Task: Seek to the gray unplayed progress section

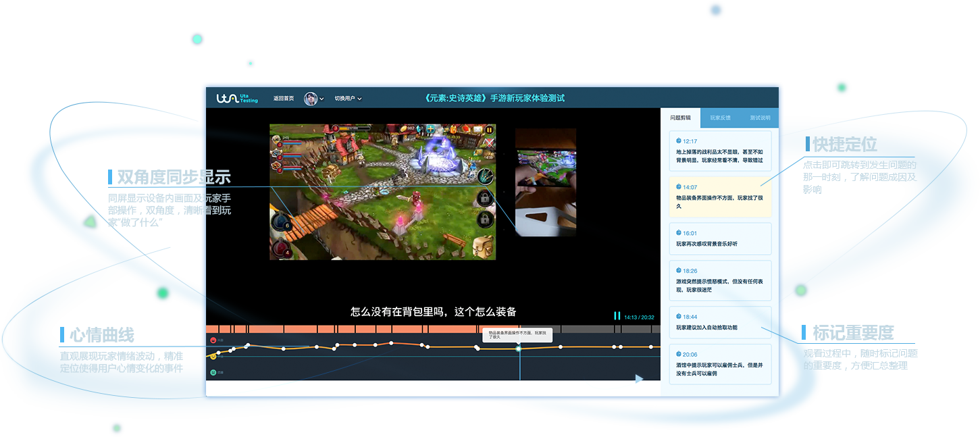Action: tap(590, 329)
